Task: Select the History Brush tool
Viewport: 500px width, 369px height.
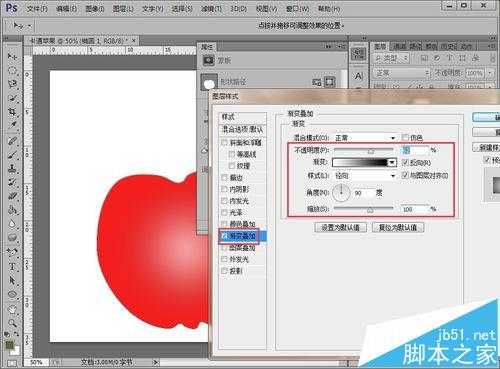Action: 12,182
